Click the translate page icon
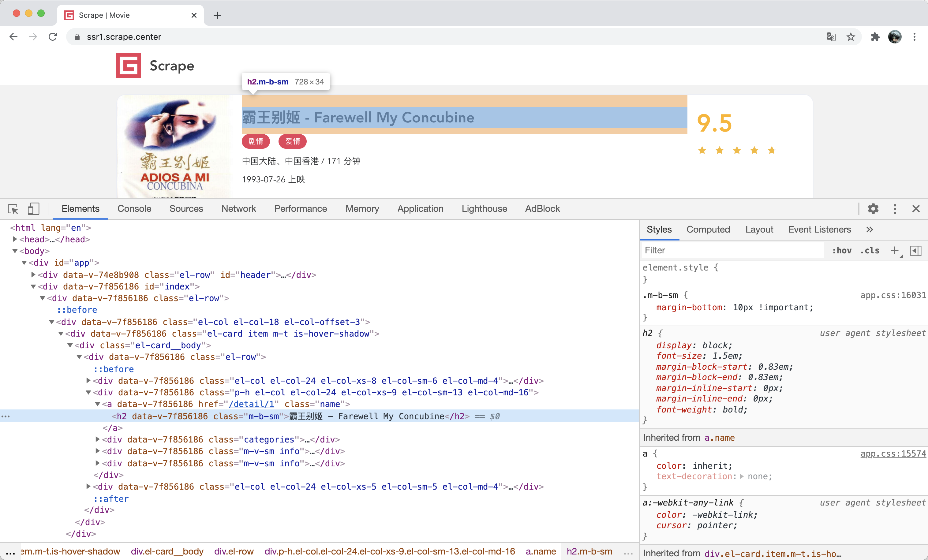The height and width of the screenshot is (560, 928). tap(831, 36)
